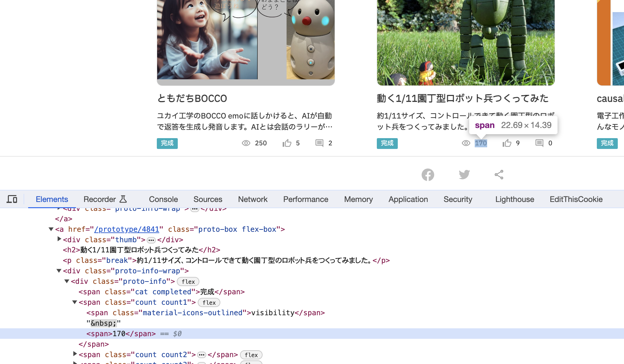Click the Twitter share icon
624x364 pixels.
pyautogui.click(x=464, y=174)
